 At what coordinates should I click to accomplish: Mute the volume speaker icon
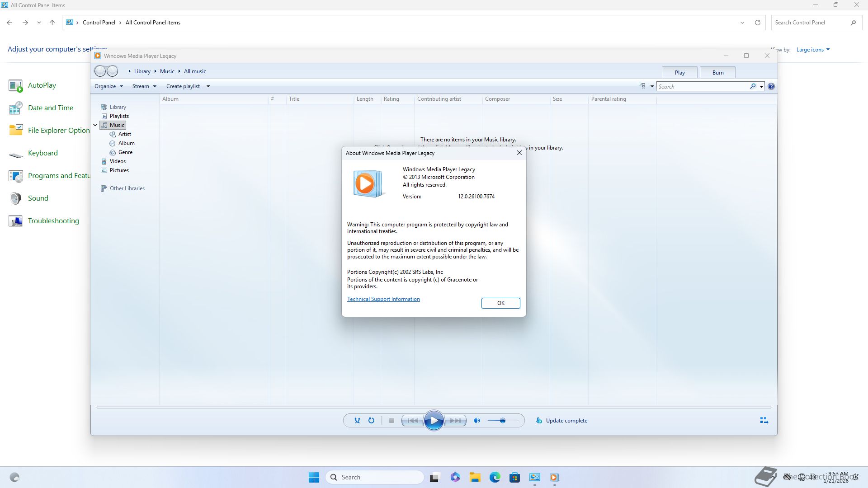point(476,421)
